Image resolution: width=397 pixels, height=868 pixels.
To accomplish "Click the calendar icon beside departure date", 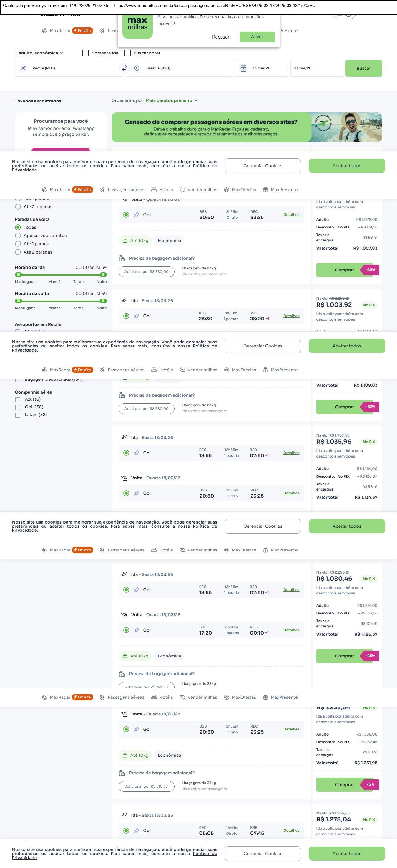I will [243, 68].
